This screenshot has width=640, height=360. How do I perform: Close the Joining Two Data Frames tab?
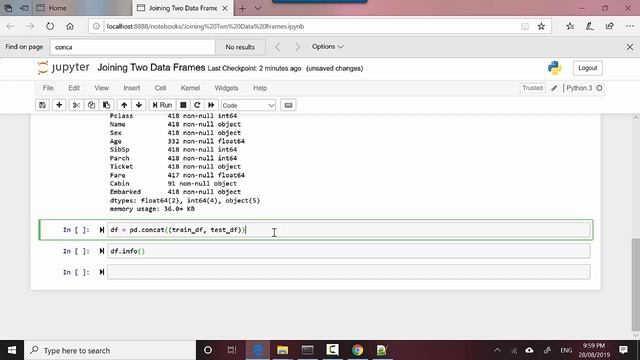tap(225, 8)
